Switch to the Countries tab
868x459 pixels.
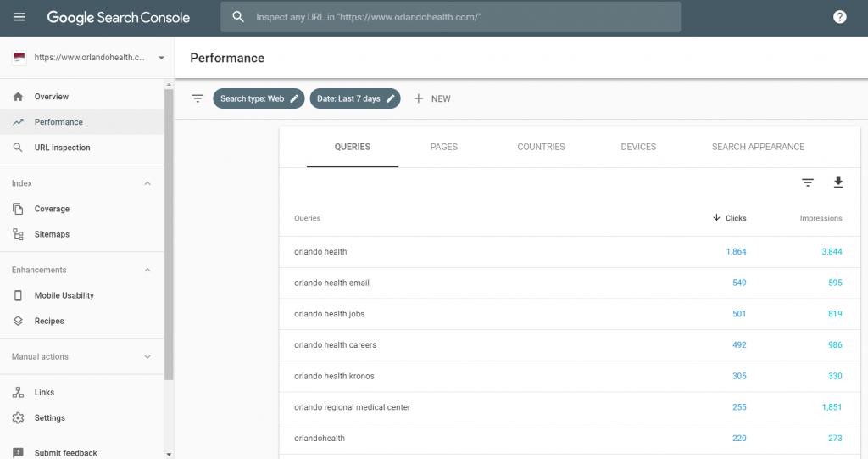click(x=541, y=147)
